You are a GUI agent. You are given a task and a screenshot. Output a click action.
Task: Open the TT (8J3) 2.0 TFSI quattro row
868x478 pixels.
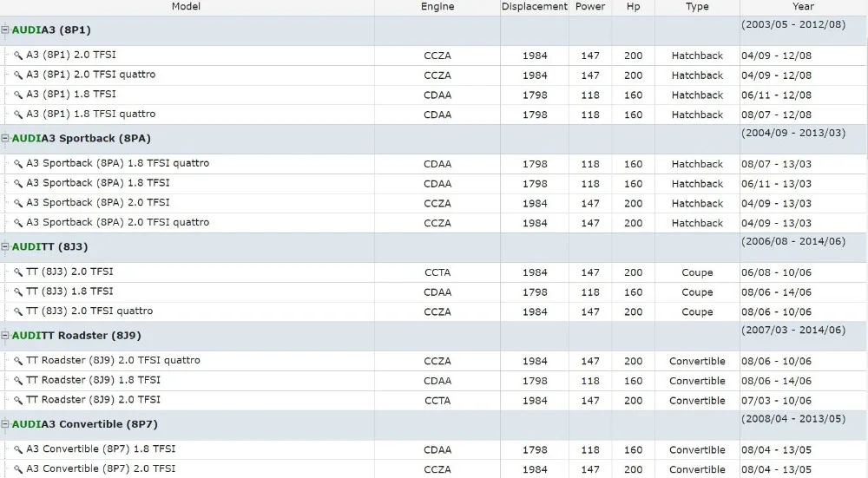point(434,311)
